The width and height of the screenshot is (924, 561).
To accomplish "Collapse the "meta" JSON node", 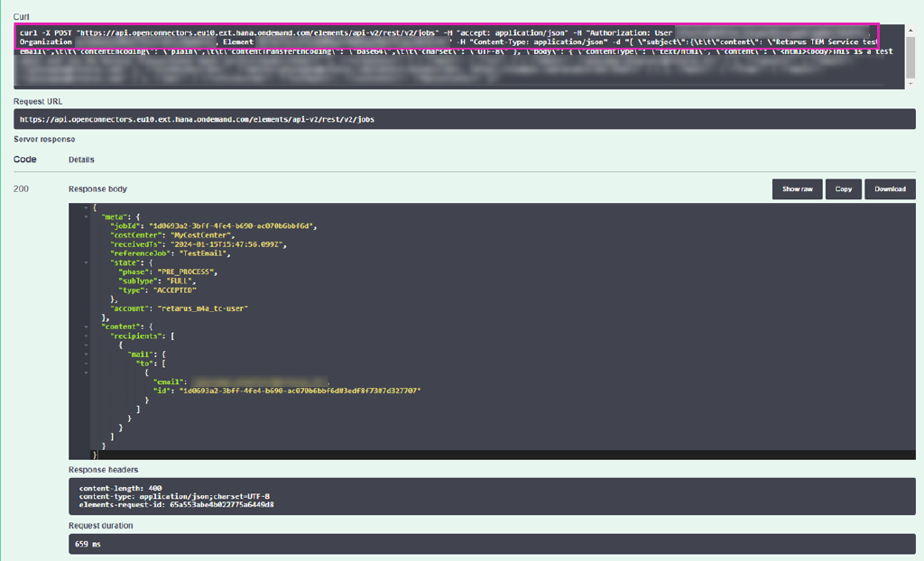I will pos(87,216).
